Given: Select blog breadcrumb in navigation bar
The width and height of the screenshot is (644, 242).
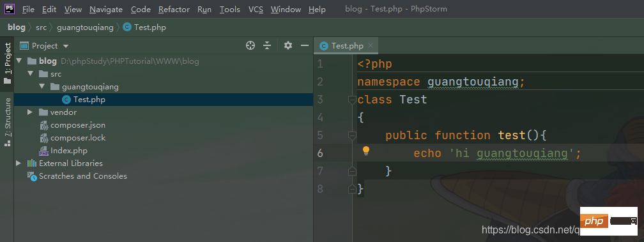Looking at the screenshot, I should (x=17, y=27).
